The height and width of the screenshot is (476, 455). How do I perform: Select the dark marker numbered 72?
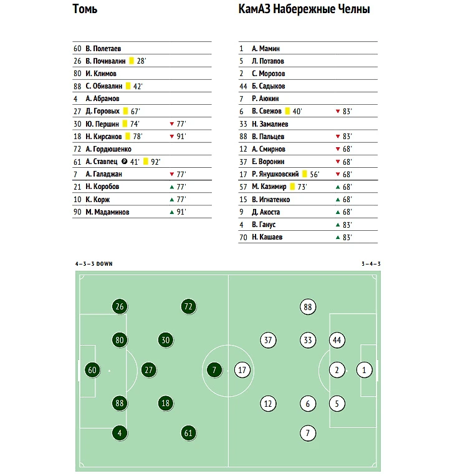coord(188,306)
